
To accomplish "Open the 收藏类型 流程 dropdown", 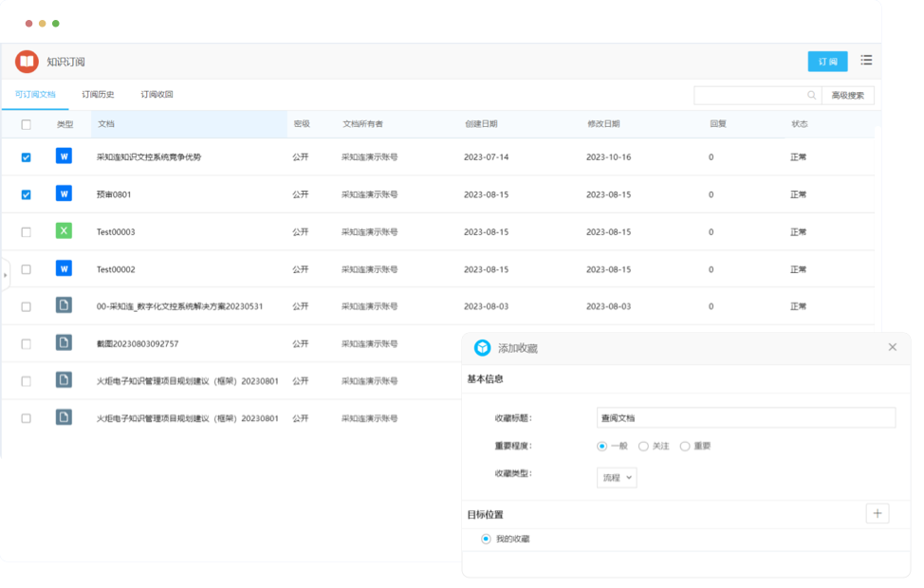I will click(617, 478).
